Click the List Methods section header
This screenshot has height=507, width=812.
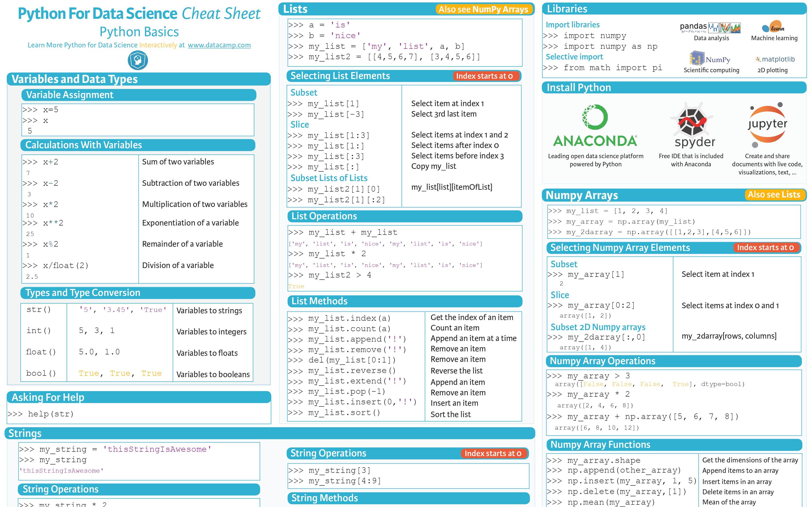pos(319,301)
